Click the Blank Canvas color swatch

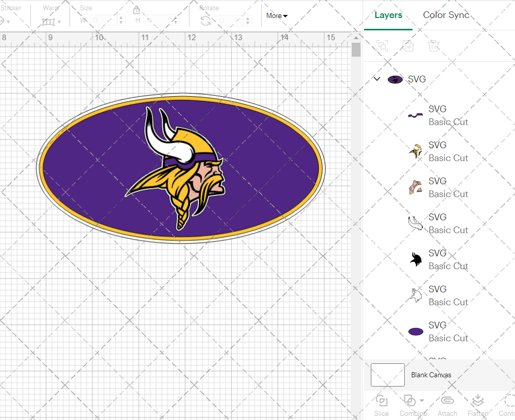coord(387,375)
